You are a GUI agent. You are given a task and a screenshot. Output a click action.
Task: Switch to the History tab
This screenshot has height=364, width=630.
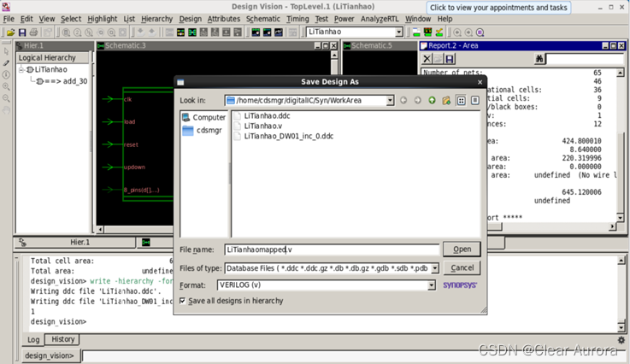click(x=62, y=339)
